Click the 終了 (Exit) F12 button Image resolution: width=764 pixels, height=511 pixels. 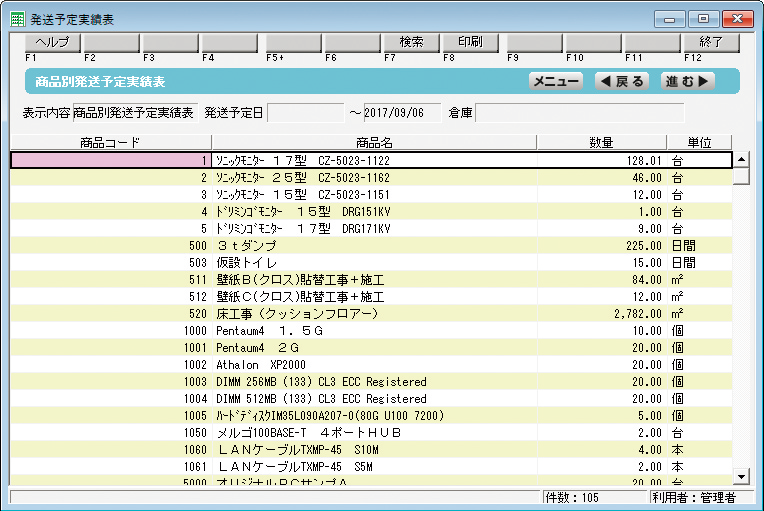point(711,42)
